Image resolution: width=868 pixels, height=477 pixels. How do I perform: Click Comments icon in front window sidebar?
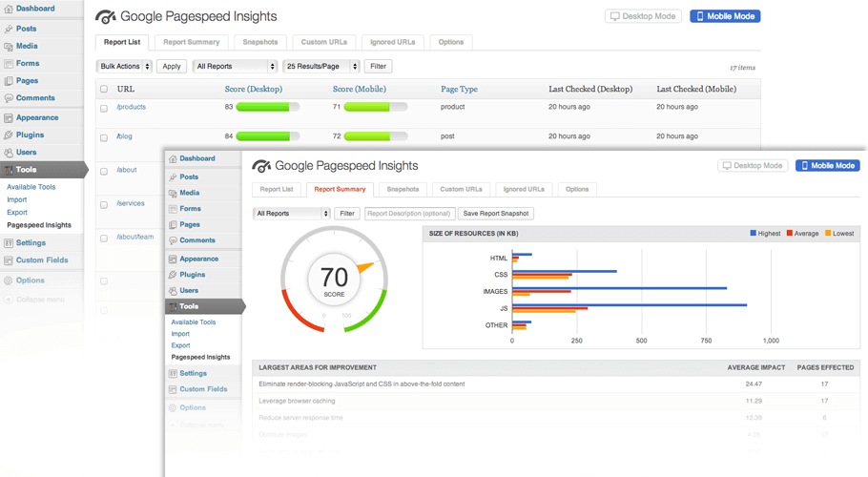(x=173, y=240)
